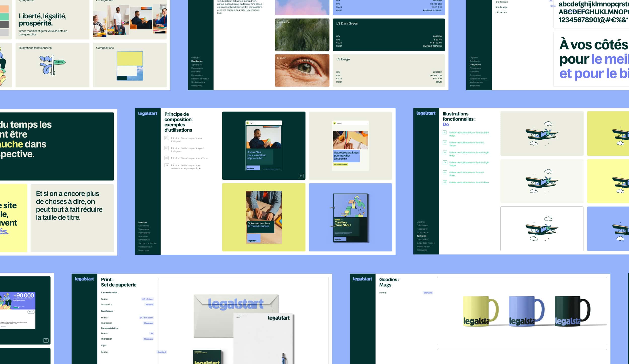This screenshot has height=364, width=629.
Task: Select the legalstart logo on the Goodies slide
Action: 362,279
